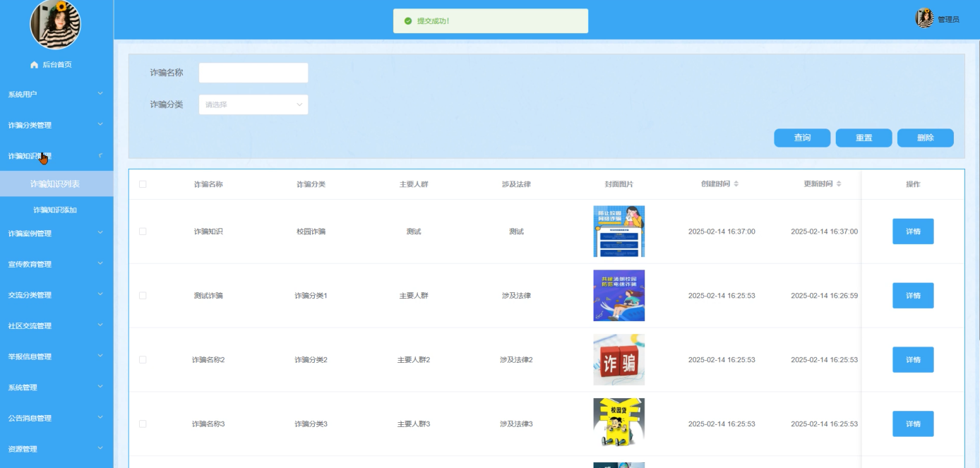Image resolution: width=980 pixels, height=468 pixels.
Task: Click the 诈骗分类 column header
Action: coord(311,184)
